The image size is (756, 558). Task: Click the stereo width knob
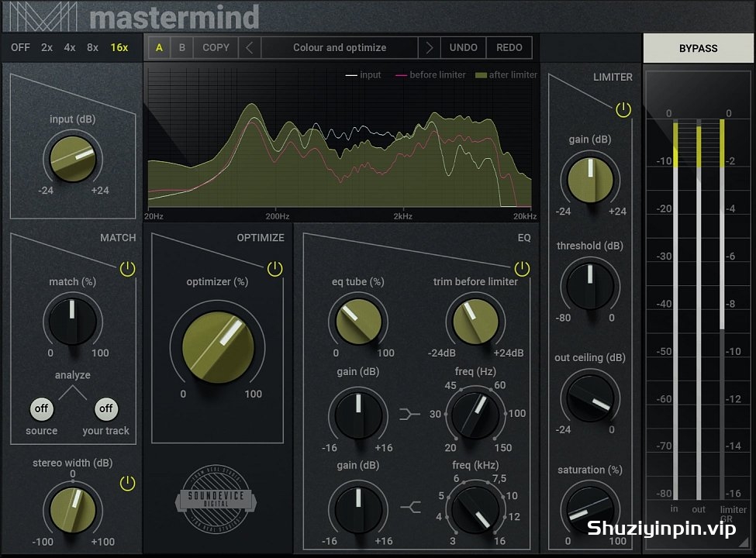73,510
